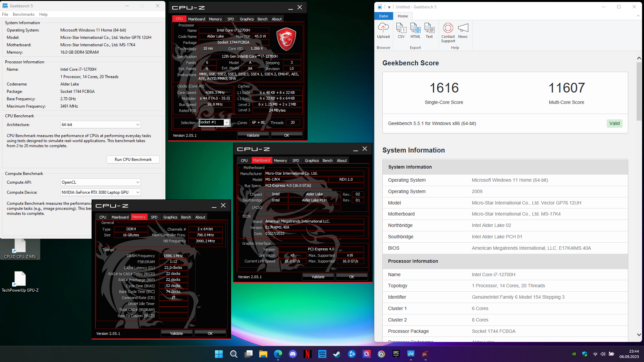Click the Core Speed value 4389.3 MHz
The image size is (644, 362).
(215, 93)
